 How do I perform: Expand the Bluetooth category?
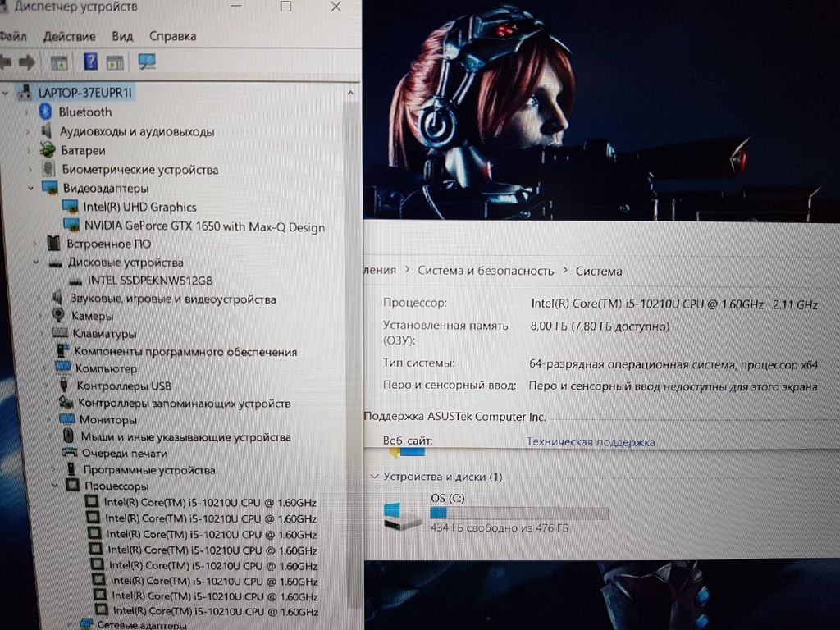27,112
